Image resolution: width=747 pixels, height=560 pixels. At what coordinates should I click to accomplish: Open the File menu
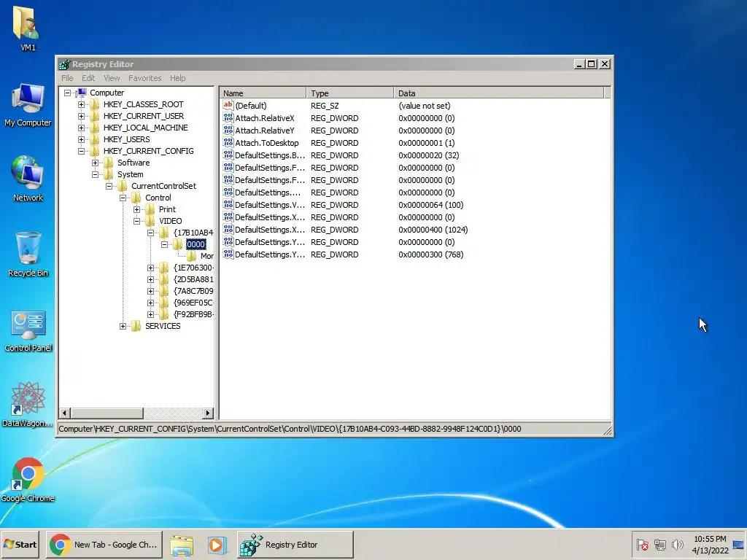pyautogui.click(x=67, y=78)
